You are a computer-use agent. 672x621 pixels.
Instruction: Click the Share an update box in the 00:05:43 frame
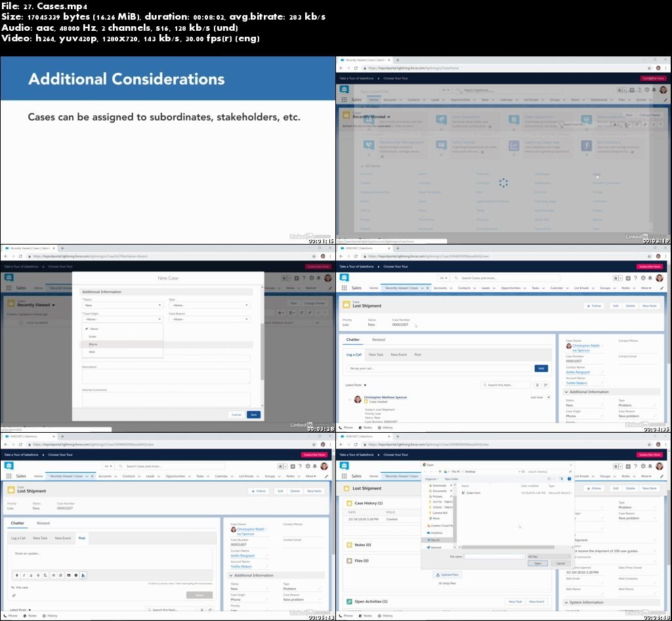110,557
